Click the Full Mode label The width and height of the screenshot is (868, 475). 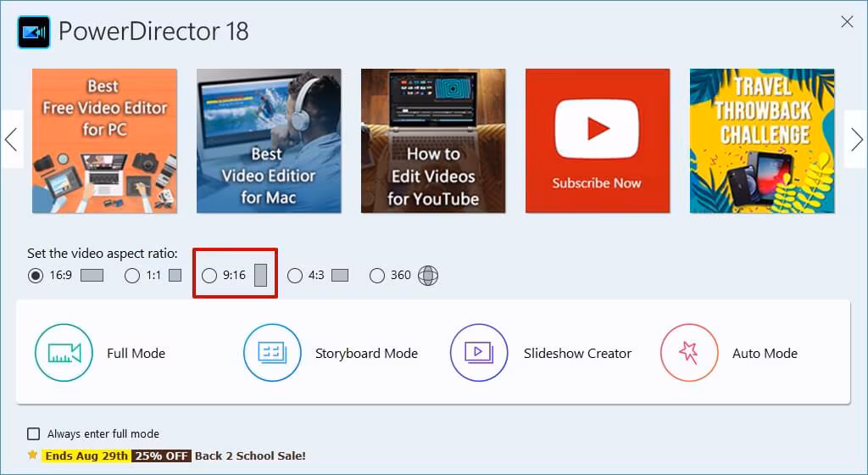(x=136, y=353)
